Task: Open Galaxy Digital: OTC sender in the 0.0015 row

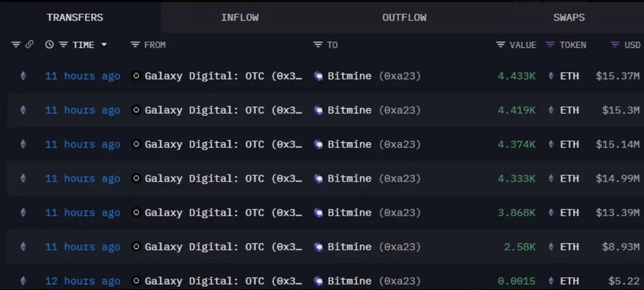Action: coord(224,281)
